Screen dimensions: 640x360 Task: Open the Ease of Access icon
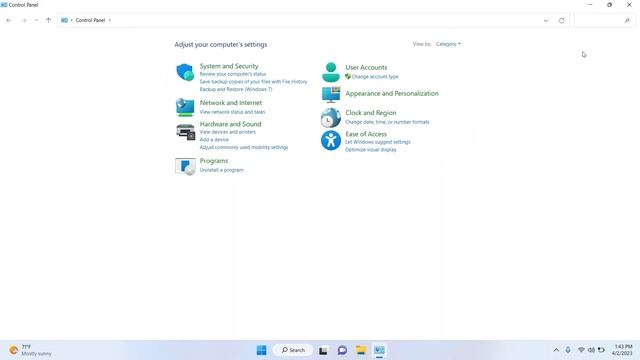(331, 140)
